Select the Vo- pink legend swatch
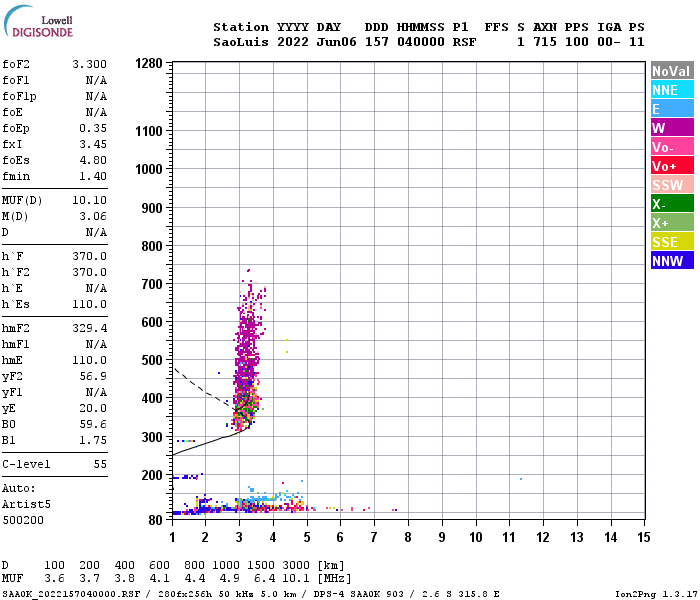Screen dimensions: 700x600 click(x=672, y=147)
